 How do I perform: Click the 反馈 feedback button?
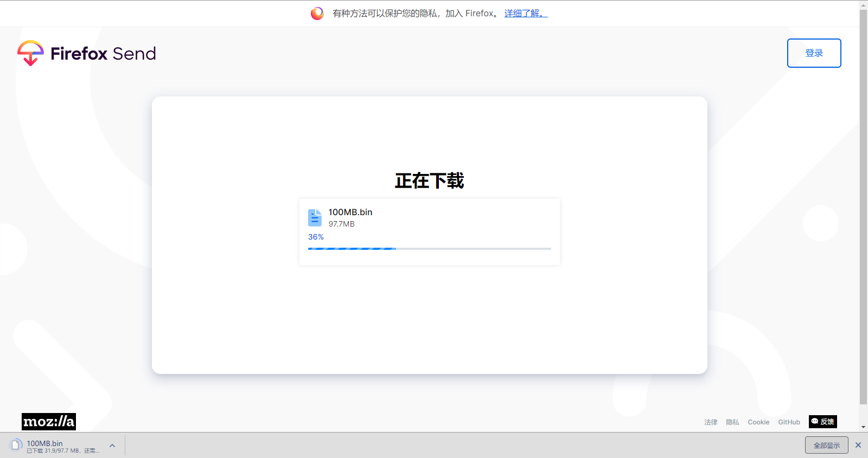click(822, 422)
